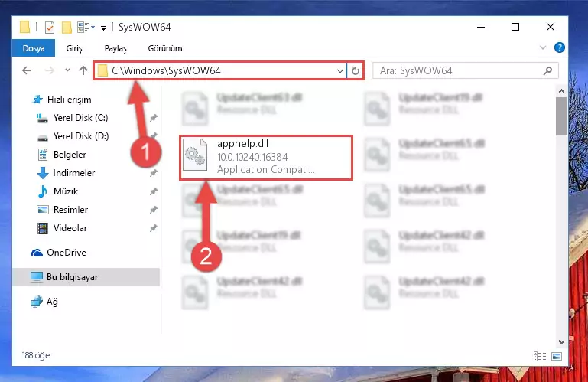Select Hızlı erişim in navigation pane
This screenshot has width=588, height=382.
(62, 100)
